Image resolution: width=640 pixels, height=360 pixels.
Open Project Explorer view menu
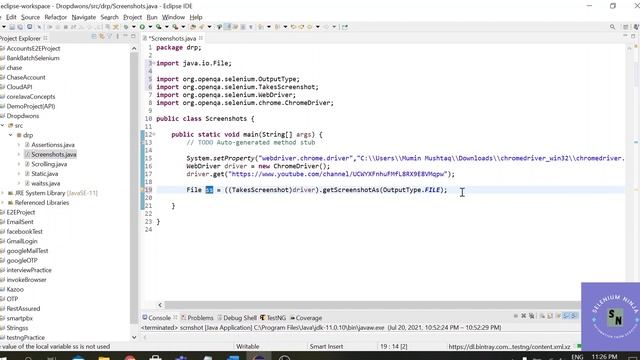[118, 37]
